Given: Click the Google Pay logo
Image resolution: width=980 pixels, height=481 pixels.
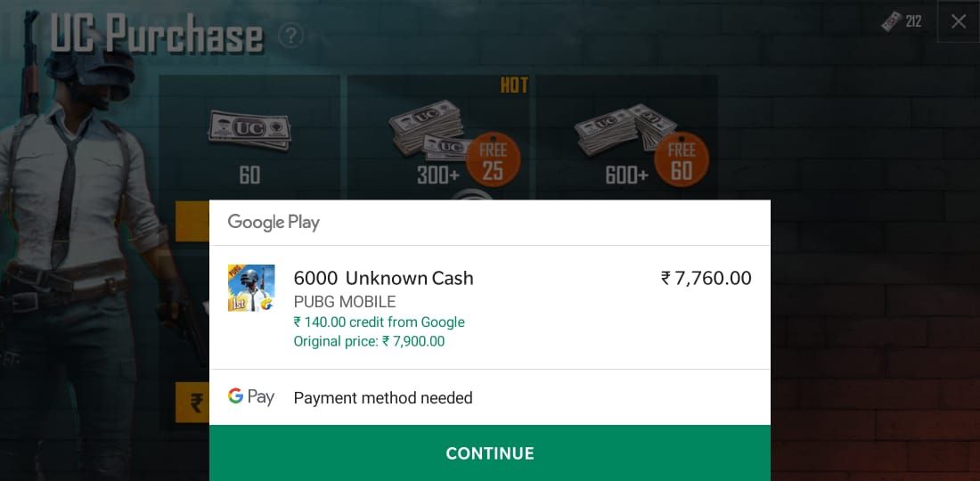Looking at the screenshot, I should tap(251, 396).
